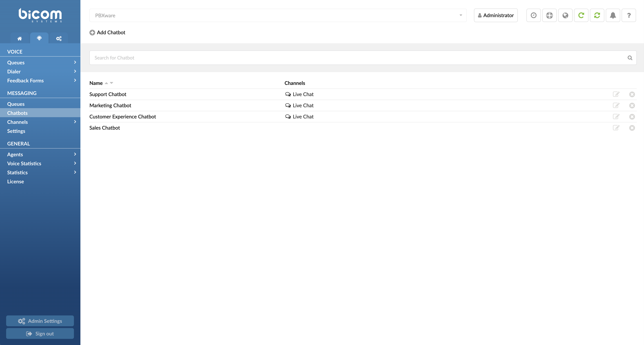Click the Channels column header
The height and width of the screenshot is (345, 644).
[295, 83]
